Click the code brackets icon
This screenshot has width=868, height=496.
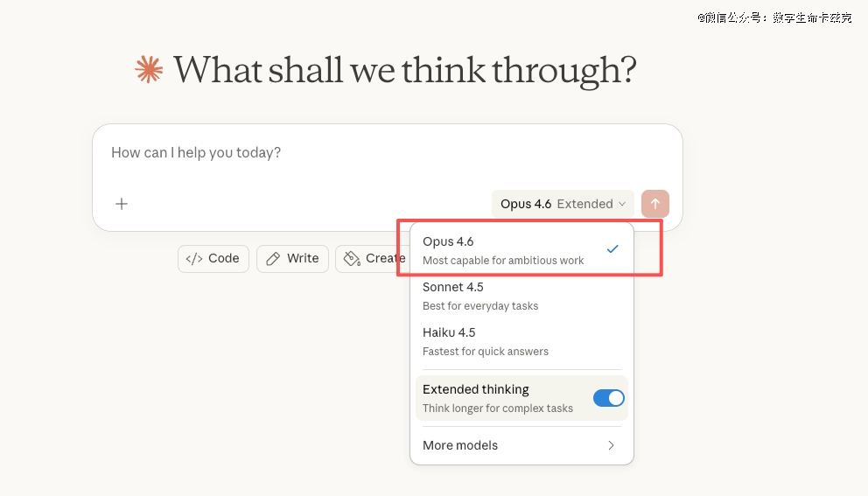194,259
